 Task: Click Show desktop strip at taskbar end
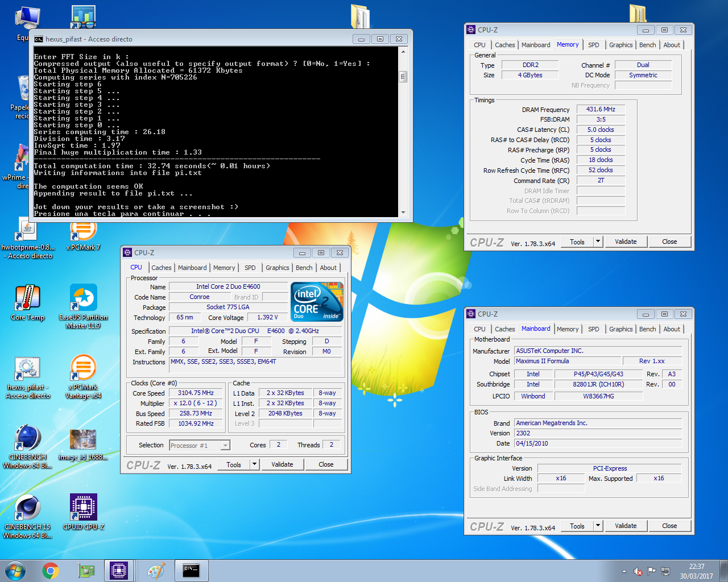[x=724, y=571]
